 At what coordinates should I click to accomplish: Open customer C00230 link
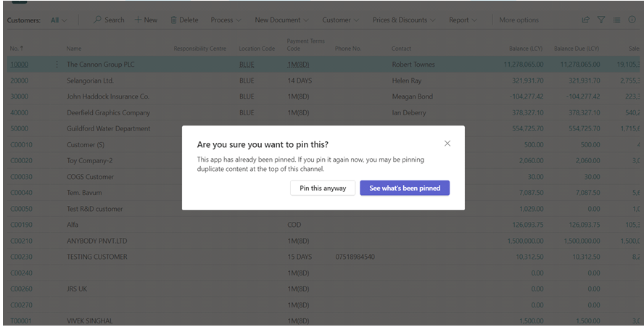(x=21, y=257)
